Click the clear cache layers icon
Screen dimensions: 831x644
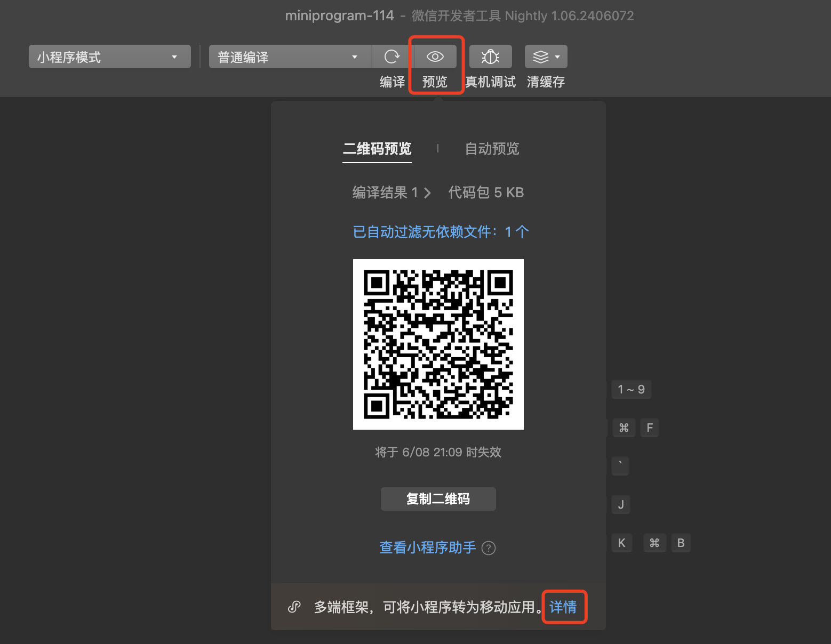point(540,57)
